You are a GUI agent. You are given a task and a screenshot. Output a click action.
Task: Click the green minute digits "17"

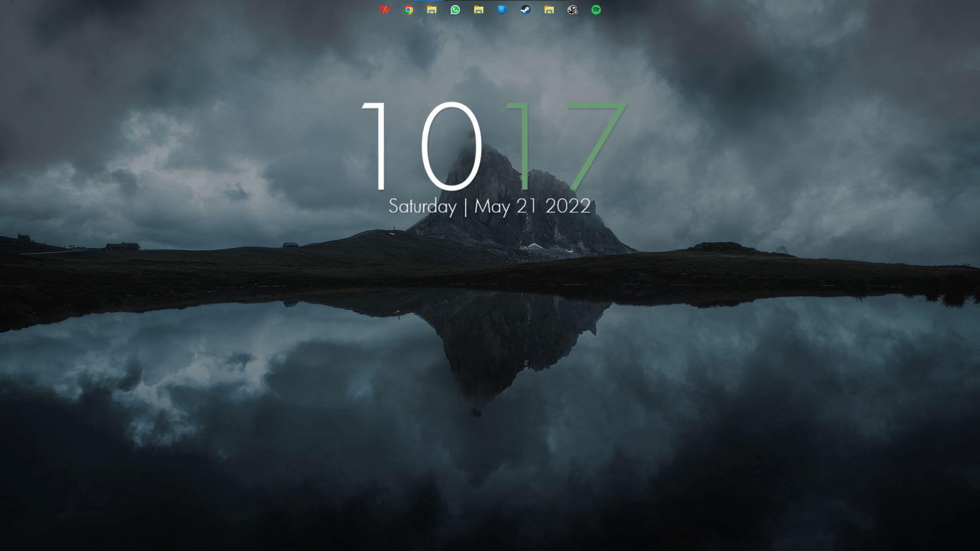[567, 146]
